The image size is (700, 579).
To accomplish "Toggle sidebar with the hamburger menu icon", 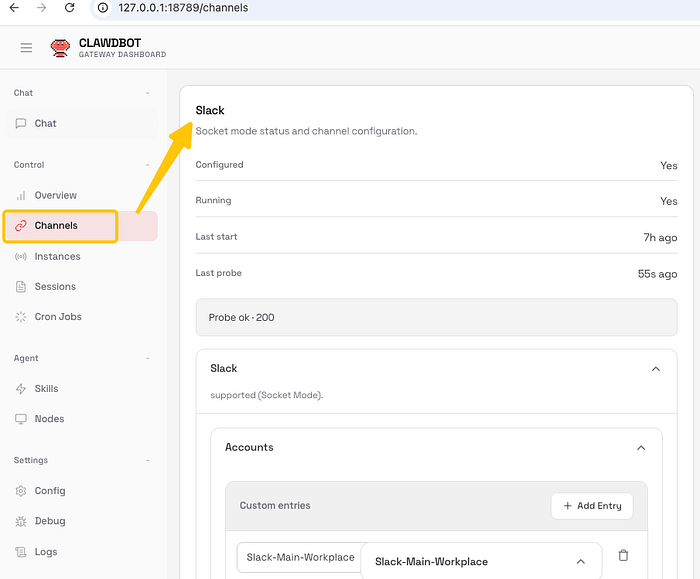I will pos(26,47).
